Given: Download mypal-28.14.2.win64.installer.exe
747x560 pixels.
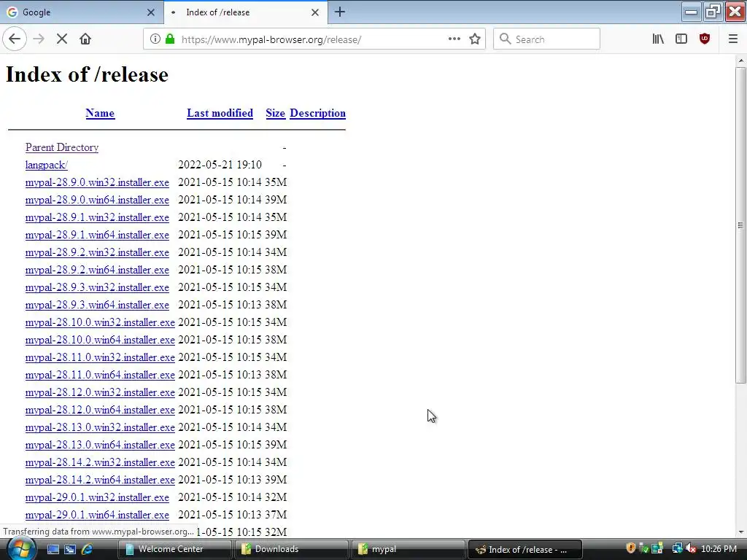Looking at the screenshot, I should tap(100, 480).
